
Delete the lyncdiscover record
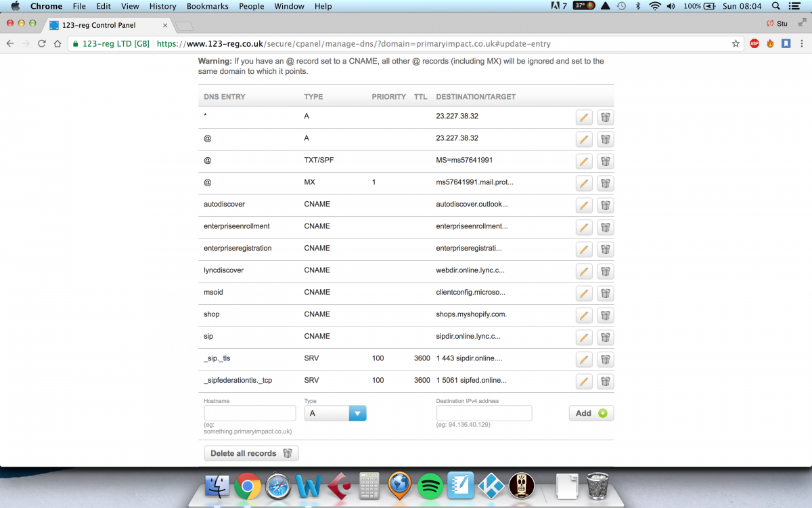point(606,272)
